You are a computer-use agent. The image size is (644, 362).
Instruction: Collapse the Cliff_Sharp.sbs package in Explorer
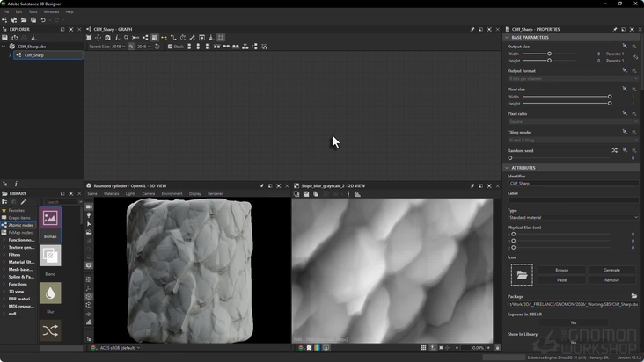pyautogui.click(x=4, y=47)
